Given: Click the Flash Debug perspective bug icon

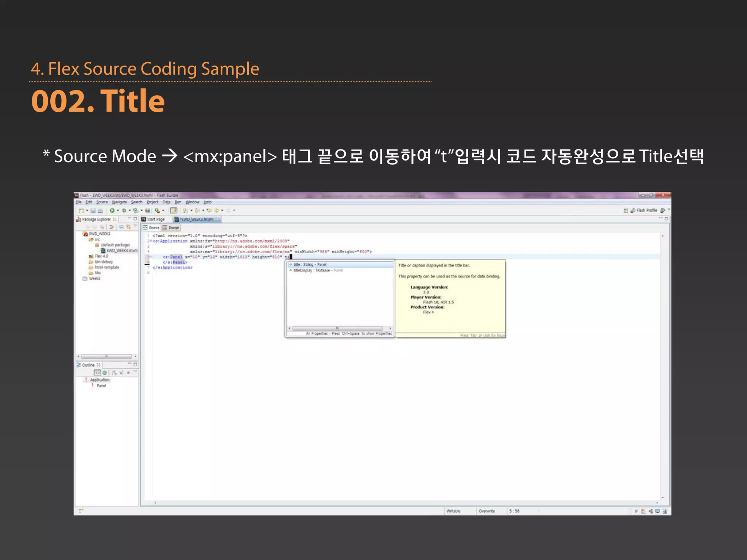Looking at the screenshot, I should click(x=663, y=210).
